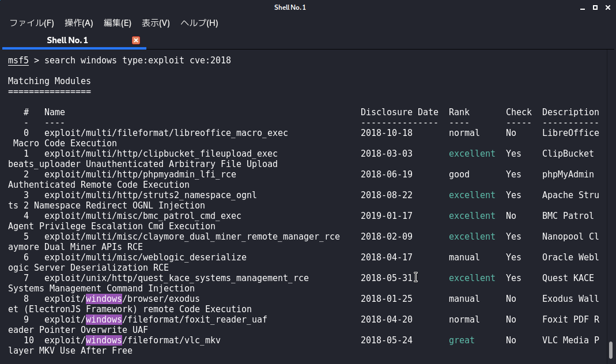Click exploit/windows/fileformat/foxit_reader_uaf module name
This screenshot has height=364, width=616.
click(156, 320)
